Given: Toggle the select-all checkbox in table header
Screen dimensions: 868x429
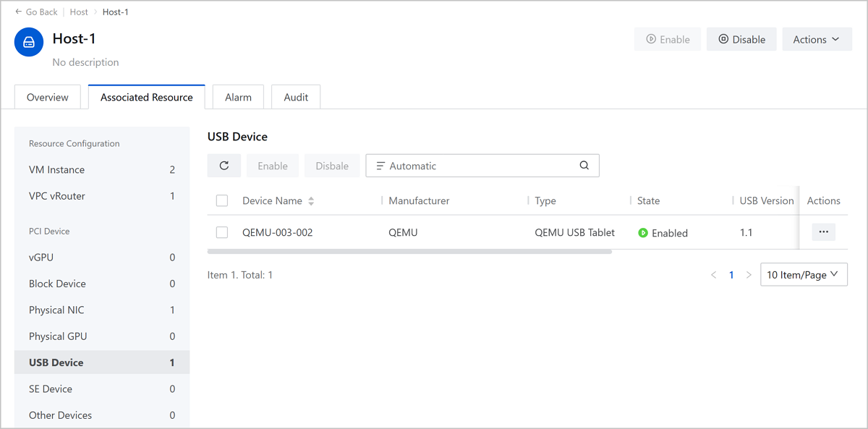Looking at the screenshot, I should tap(222, 201).
